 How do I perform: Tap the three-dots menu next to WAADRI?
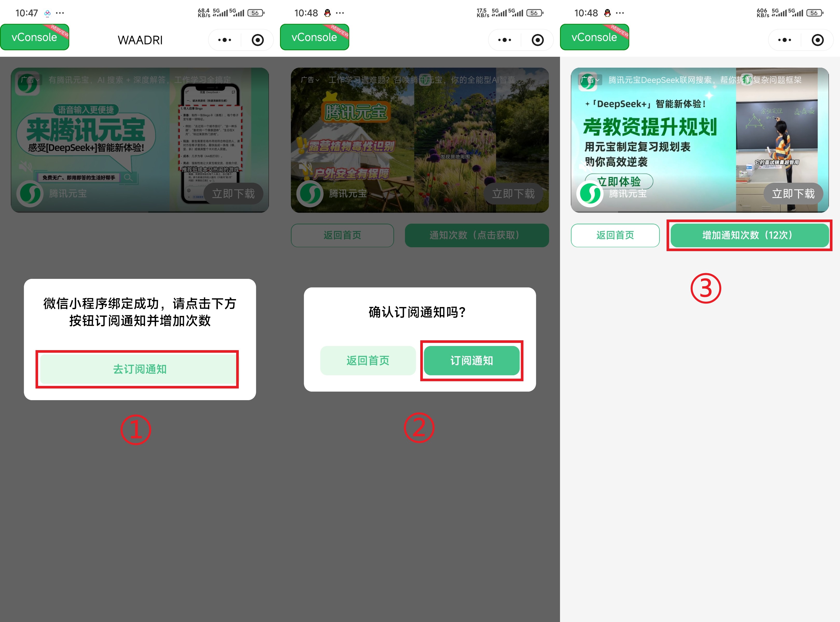[225, 40]
